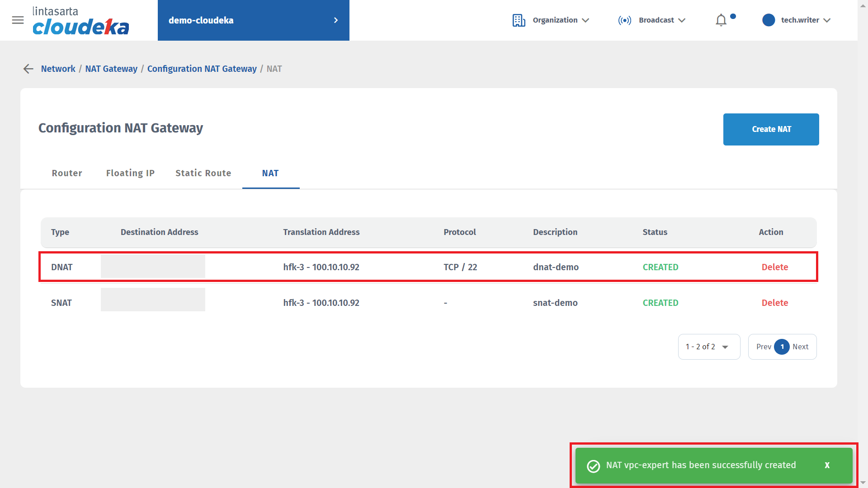The image size is (868, 488).
Task: Dismiss the NAT created notification
Action: (x=827, y=465)
